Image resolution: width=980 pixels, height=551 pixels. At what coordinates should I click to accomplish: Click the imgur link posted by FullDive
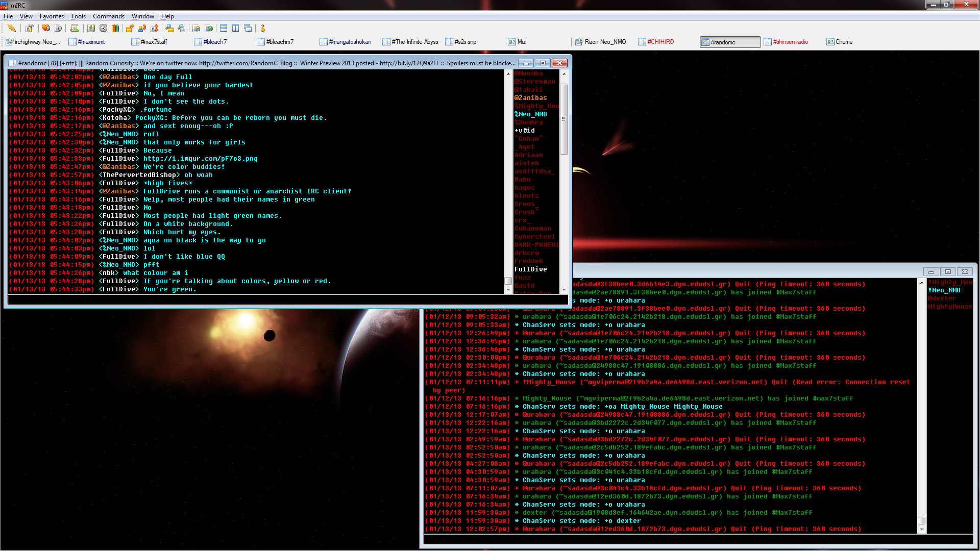[200, 159]
